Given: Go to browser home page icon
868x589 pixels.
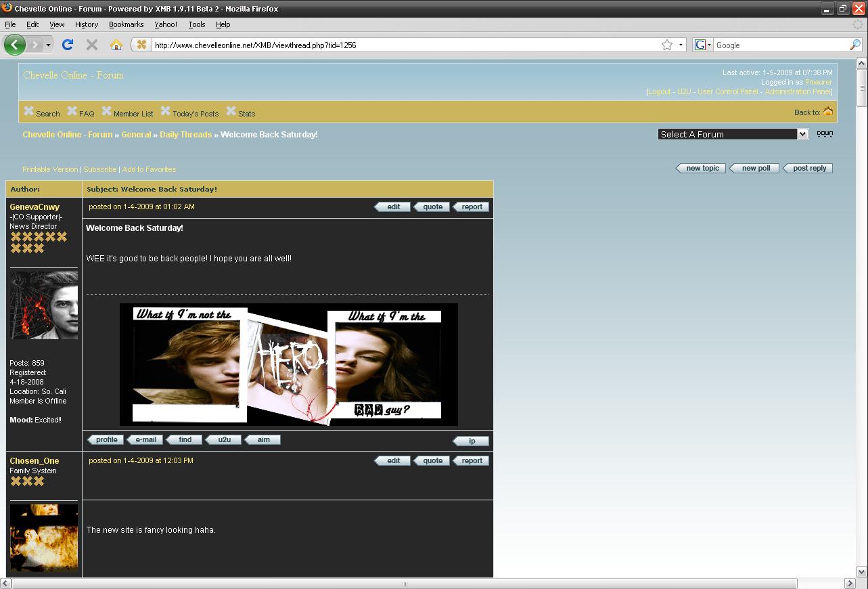Looking at the screenshot, I should pos(116,45).
